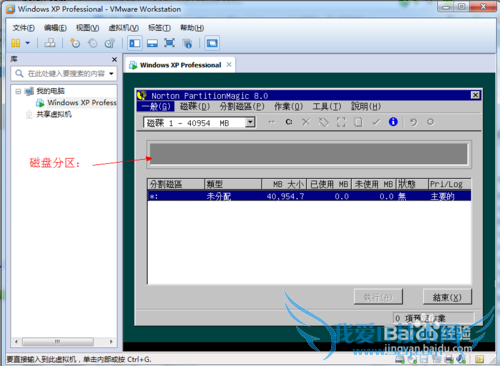Click the 類型 column header
Screen dimensions: 500x366
(x=233, y=184)
